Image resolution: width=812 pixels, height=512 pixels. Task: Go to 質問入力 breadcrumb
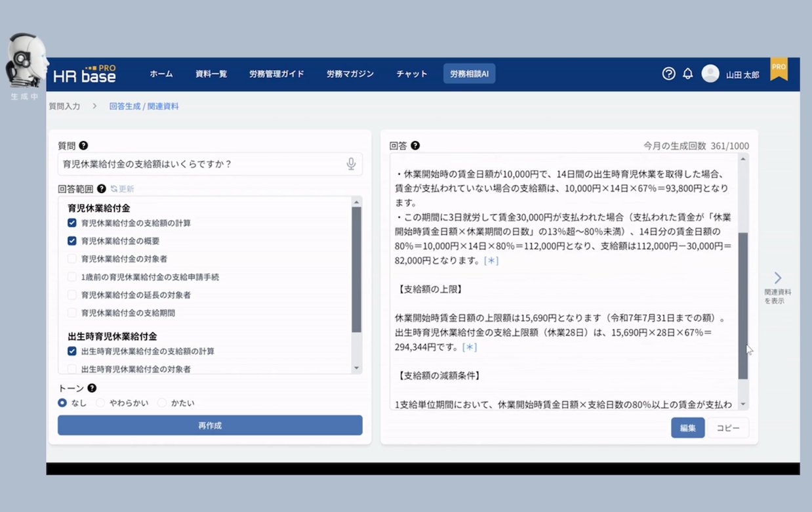[x=64, y=106]
